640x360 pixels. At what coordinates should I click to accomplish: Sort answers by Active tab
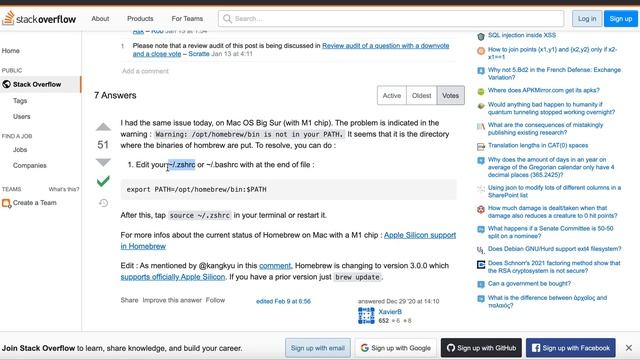(392, 96)
